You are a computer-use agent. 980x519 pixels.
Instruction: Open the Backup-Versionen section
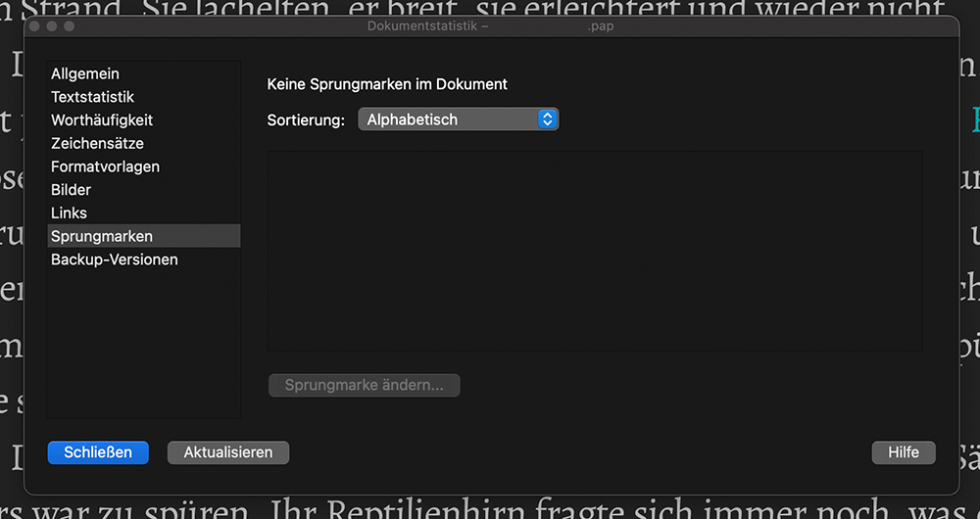click(115, 259)
